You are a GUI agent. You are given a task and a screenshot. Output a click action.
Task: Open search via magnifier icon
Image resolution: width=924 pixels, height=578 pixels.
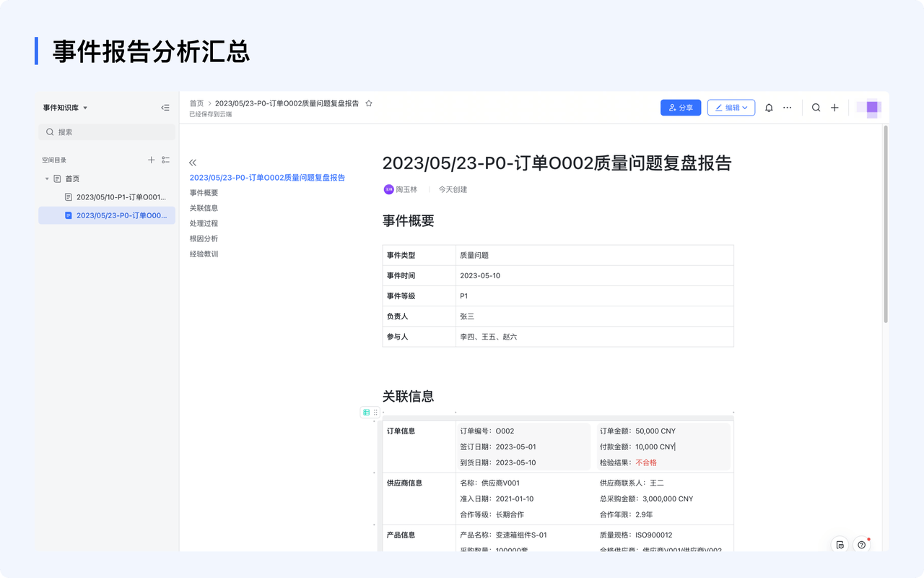coord(816,108)
